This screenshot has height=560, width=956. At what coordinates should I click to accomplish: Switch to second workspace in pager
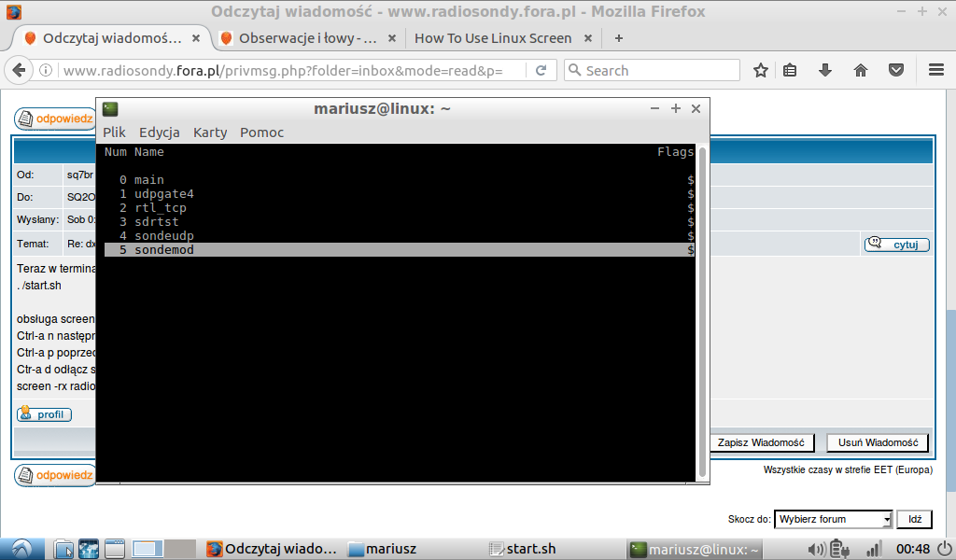(x=180, y=549)
